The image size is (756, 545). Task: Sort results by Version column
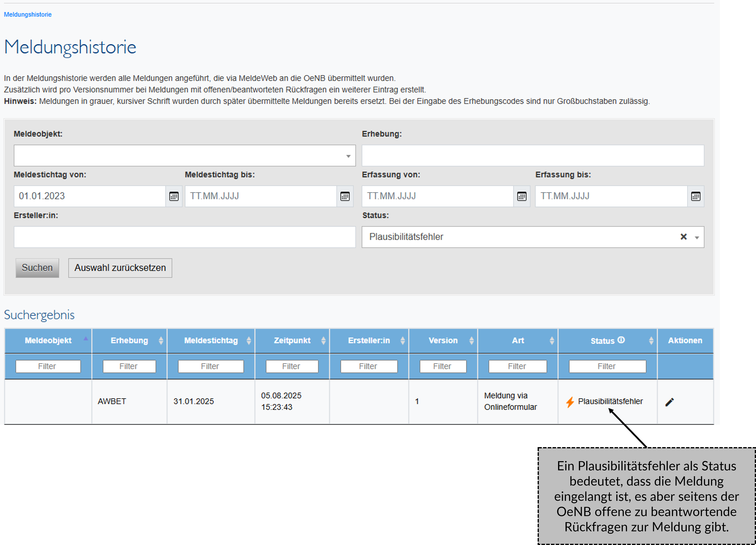coord(443,340)
